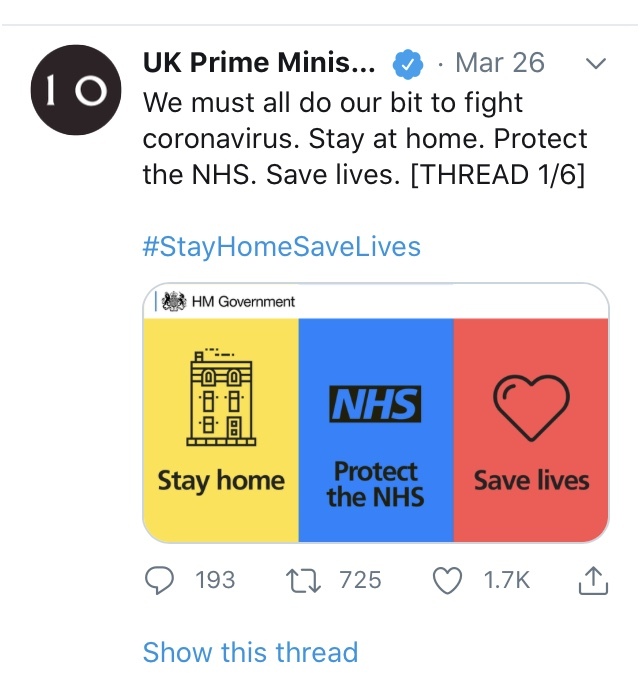The width and height of the screenshot is (640, 686).
Task: Open the UK Prime Minister account name
Action: (x=260, y=63)
